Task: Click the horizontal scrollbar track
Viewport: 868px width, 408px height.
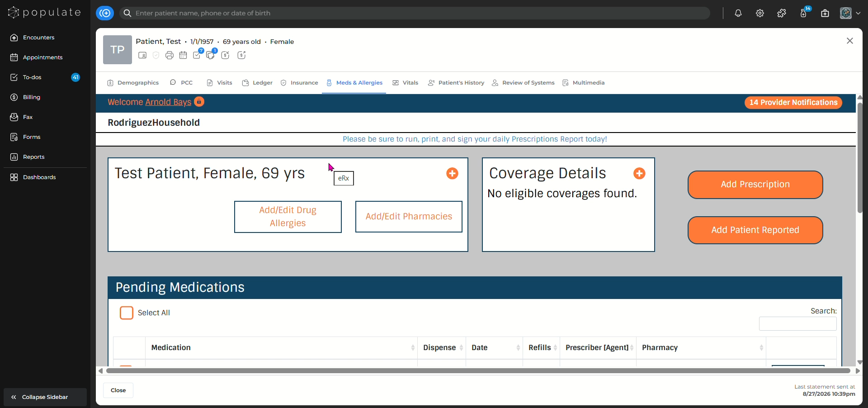Action: [x=478, y=371]
